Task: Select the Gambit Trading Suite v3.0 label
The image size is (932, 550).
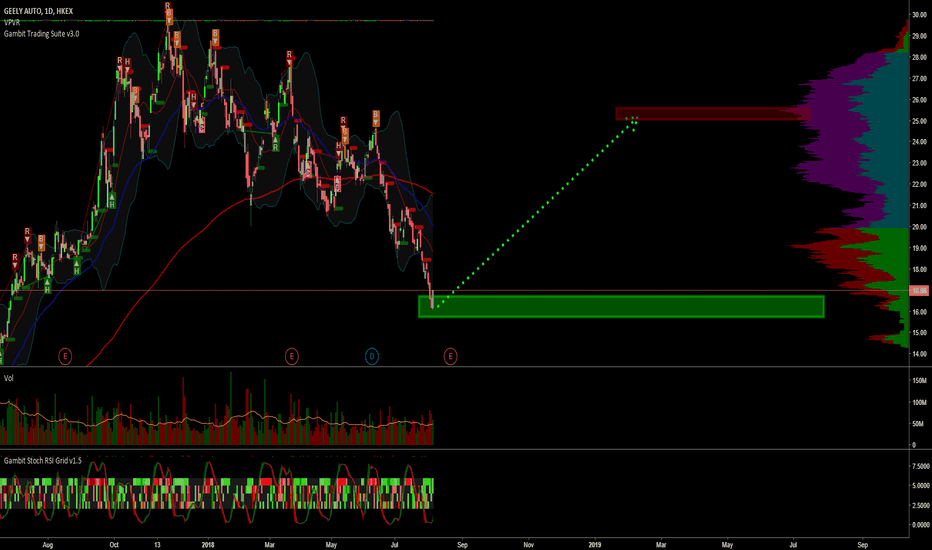Action: click(42, 34)
